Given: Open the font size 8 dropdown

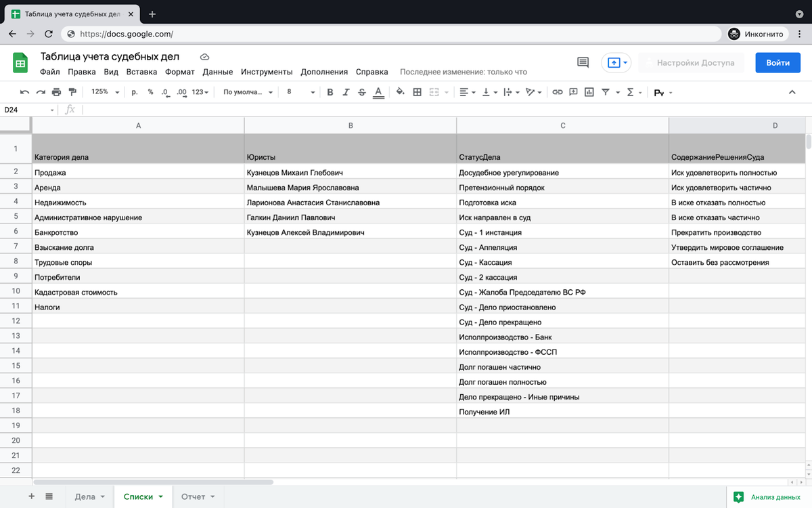Looking at the screenshot, I should coord(301,92).
